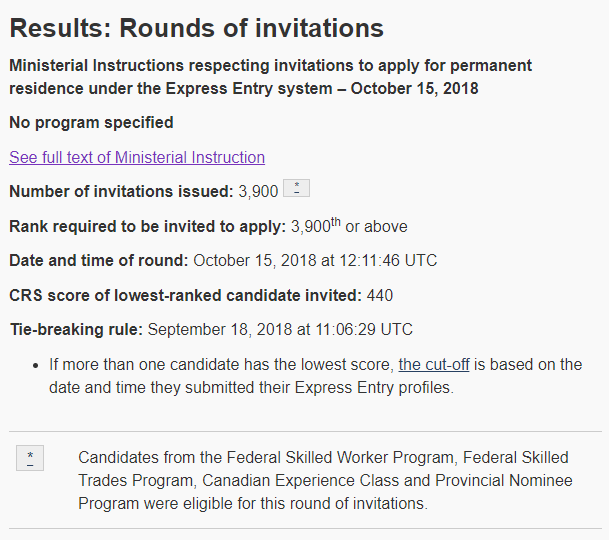609x540 pixels.
Task: Click the "Rank required to be invited" label
Action: [147, 226]
